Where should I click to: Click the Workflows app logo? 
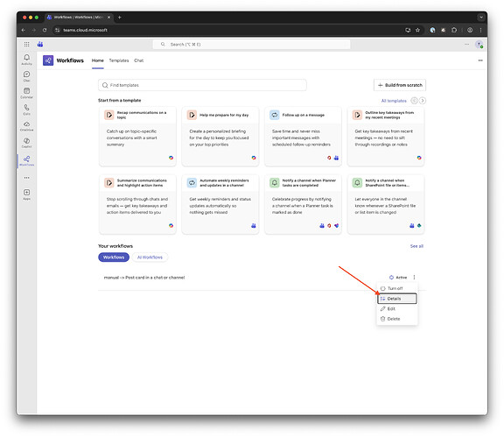tap(48, 60)
